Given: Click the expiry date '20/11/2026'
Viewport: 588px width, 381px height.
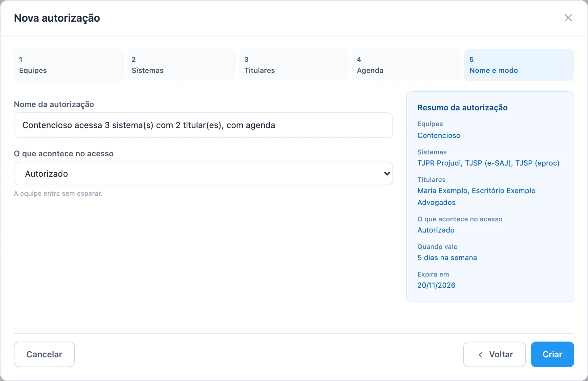Looking at the screenshot, I should (436, 285).
